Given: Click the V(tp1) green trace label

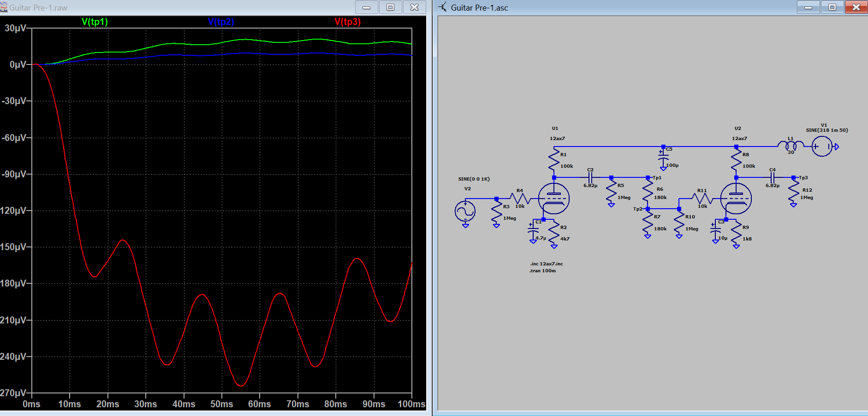Looking at the screenshot, I should point(95,22).
